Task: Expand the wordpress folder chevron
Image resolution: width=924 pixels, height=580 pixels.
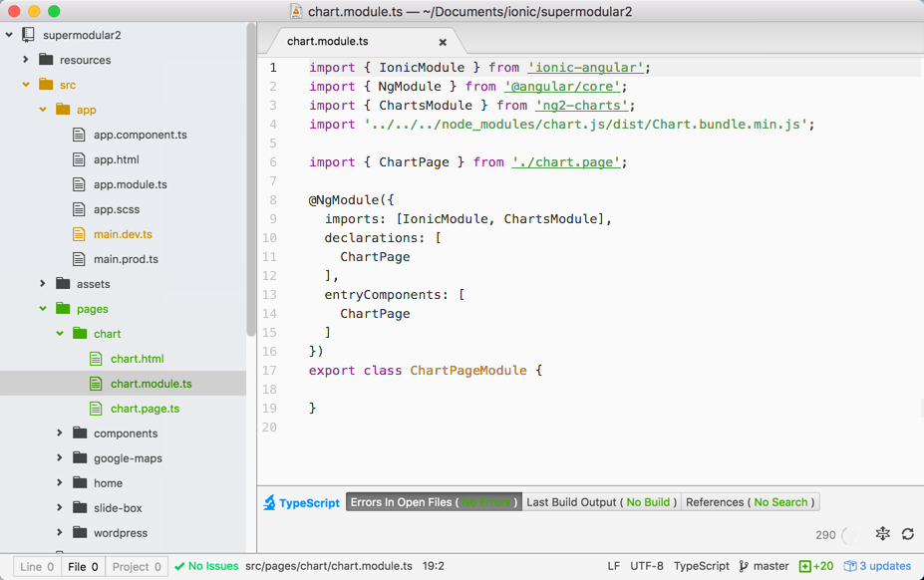Action: pyautogui.click(x=60, y=532)
